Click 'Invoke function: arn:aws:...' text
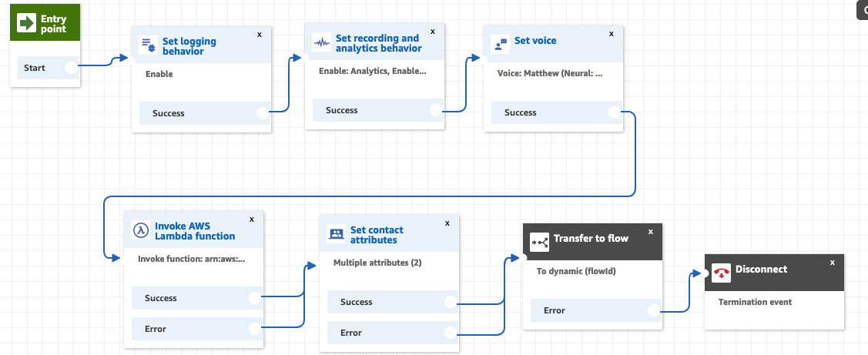Screen dimensions: 868x355 tap(192, 258)
